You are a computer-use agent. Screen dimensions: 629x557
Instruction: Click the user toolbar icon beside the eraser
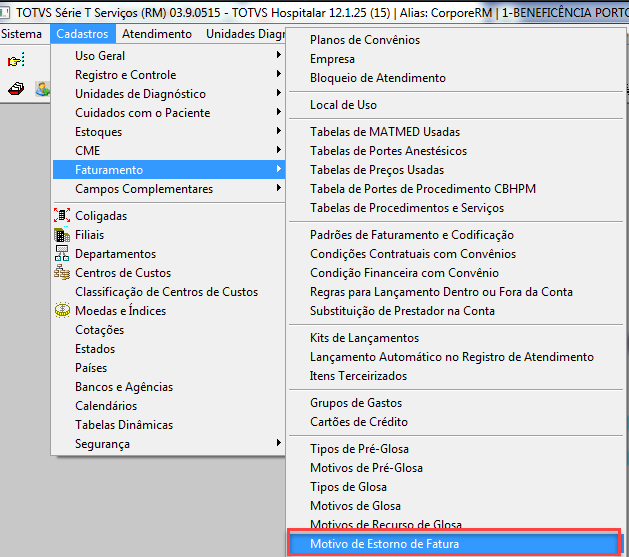pos(43,89)
